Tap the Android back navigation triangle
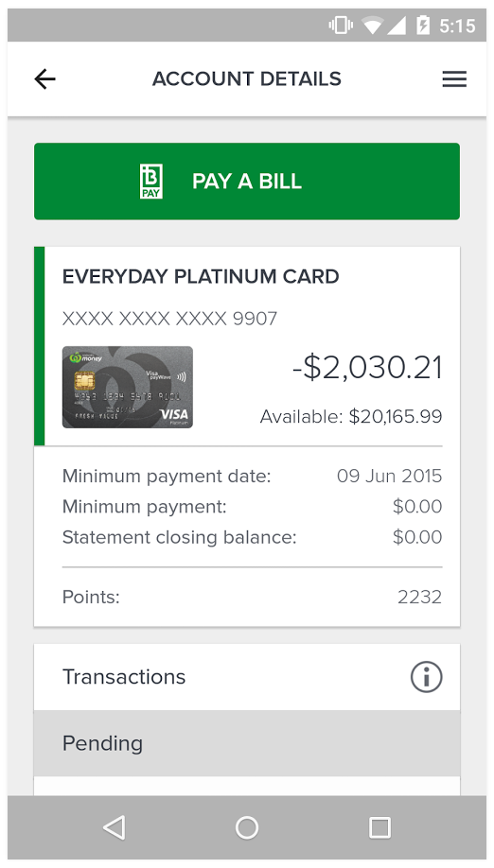 point(115,827)
